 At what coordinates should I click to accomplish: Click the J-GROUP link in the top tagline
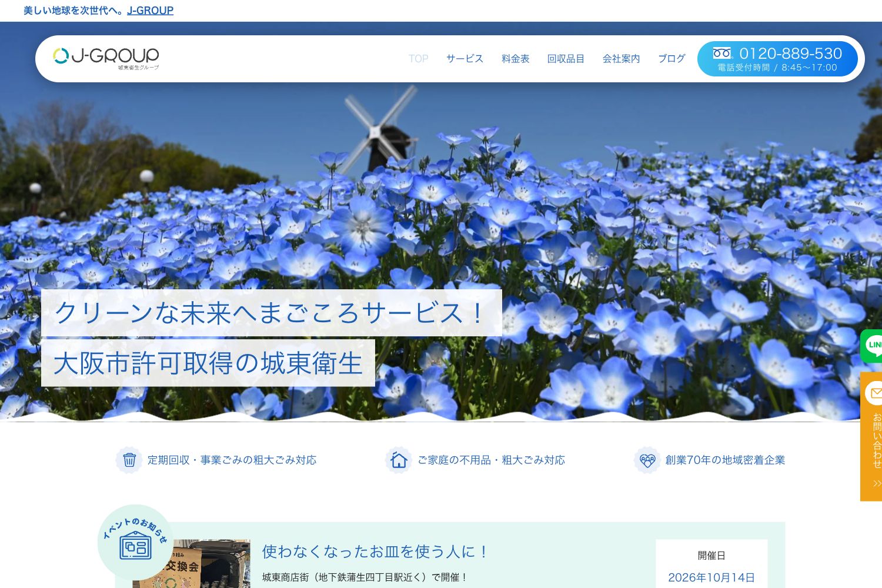(x=150, y=11)
